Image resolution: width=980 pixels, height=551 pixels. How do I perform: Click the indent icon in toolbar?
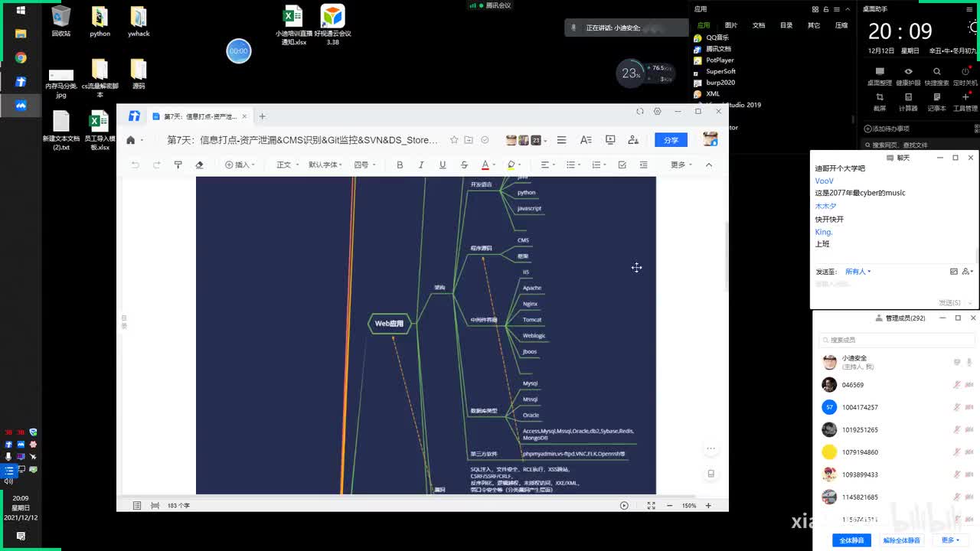pos(643,165)
